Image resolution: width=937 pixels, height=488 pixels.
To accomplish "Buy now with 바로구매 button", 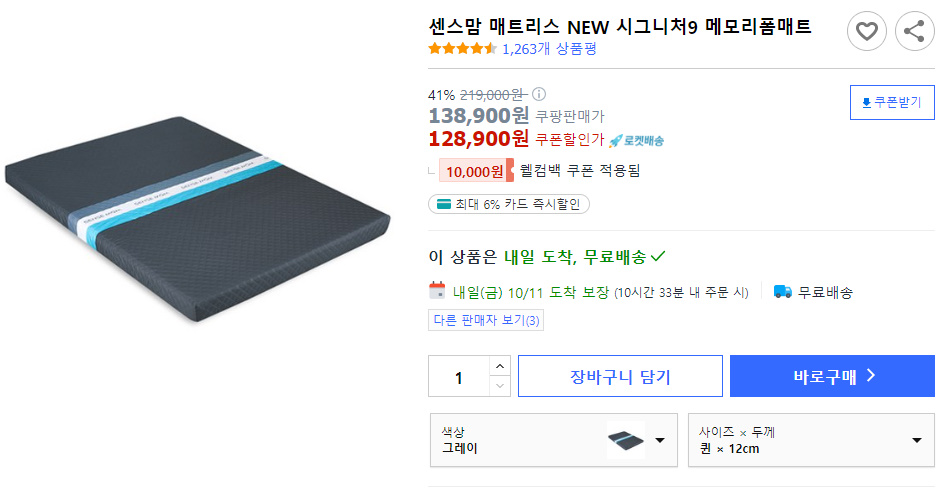I will click(x=832, y=376).
